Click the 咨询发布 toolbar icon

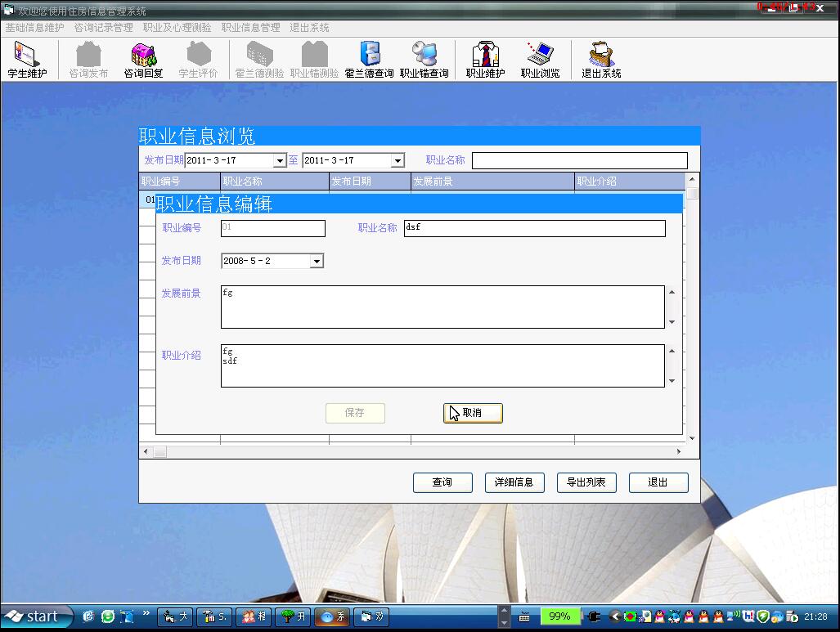(88, 60)
